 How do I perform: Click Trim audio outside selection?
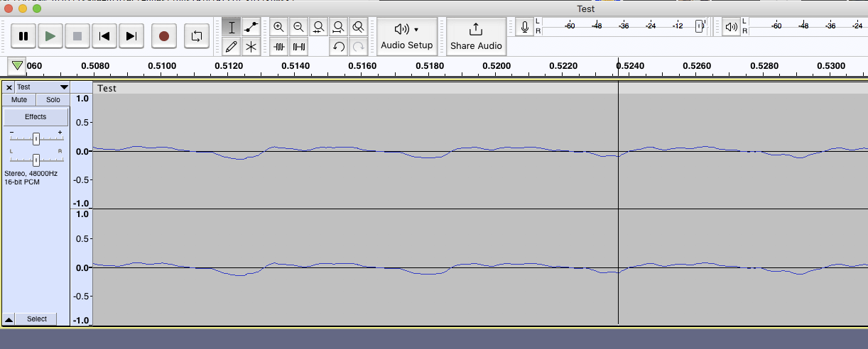(x=279, y=47)
